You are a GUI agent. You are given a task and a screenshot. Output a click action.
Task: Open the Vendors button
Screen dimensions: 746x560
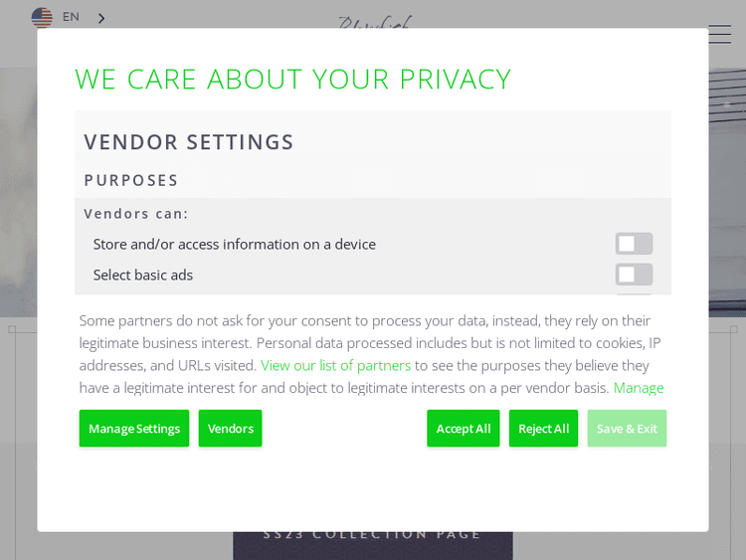tap(230, 429)
